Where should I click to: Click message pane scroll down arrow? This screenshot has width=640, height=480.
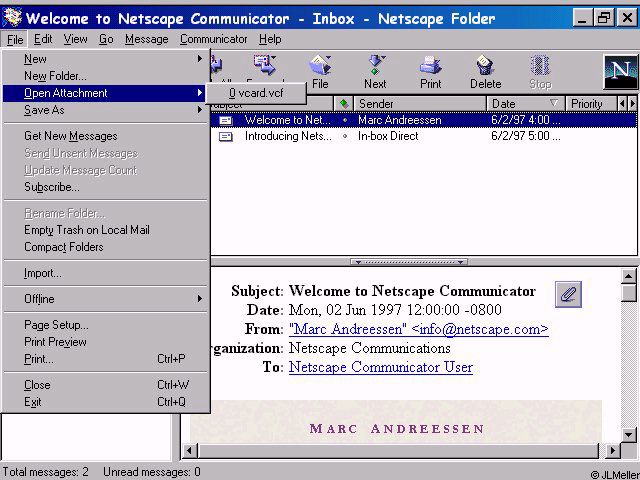(x=629, y=434)
